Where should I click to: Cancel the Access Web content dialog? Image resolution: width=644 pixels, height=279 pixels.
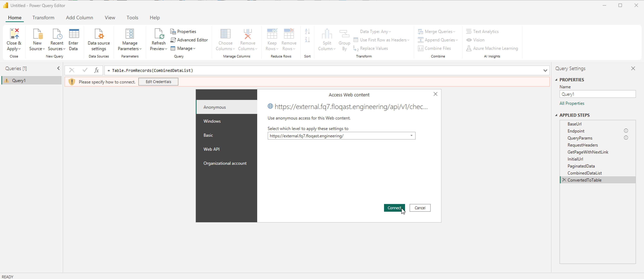(x=420, y=208)
